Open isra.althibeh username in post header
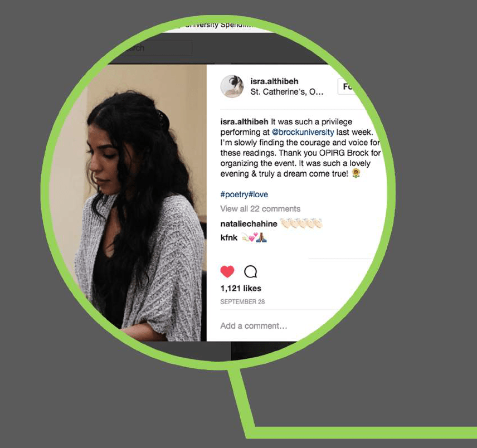The image size is (477, 448). pyautogui.click(x=274, y=81)
